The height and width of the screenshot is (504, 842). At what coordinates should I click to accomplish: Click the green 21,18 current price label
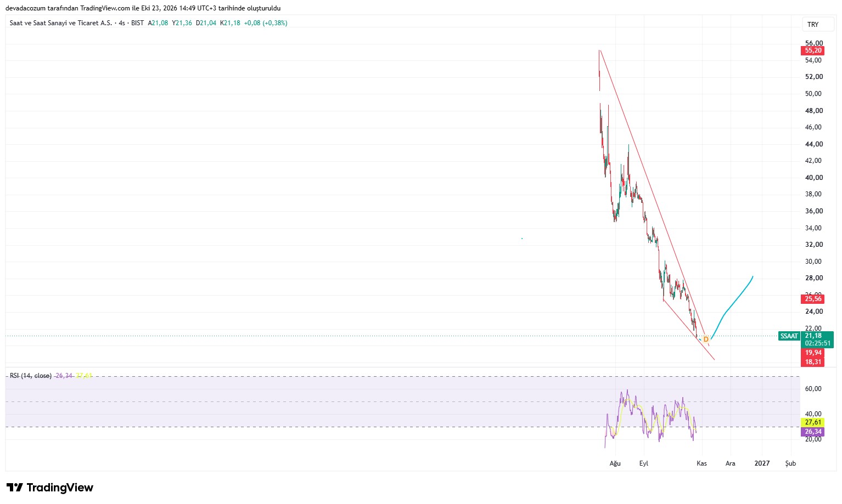pos(813,336)
